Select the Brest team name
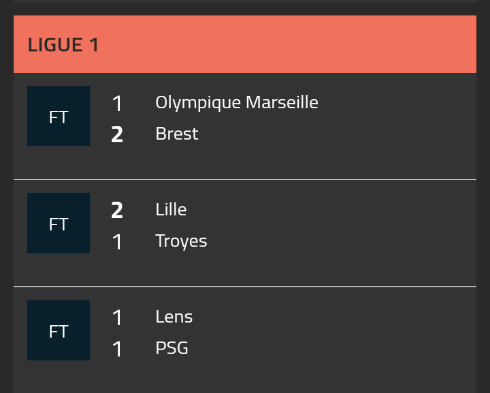 click(177, 134)
